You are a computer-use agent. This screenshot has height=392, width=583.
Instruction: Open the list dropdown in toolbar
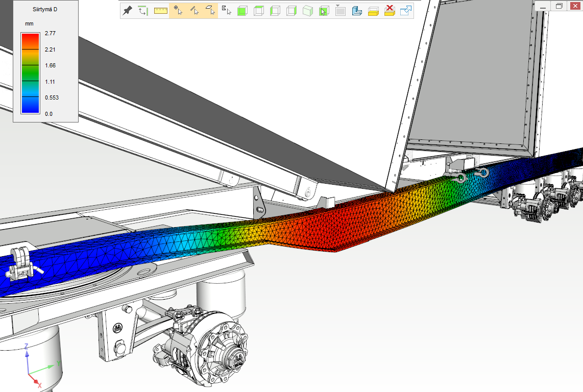[x=341, y=10]
